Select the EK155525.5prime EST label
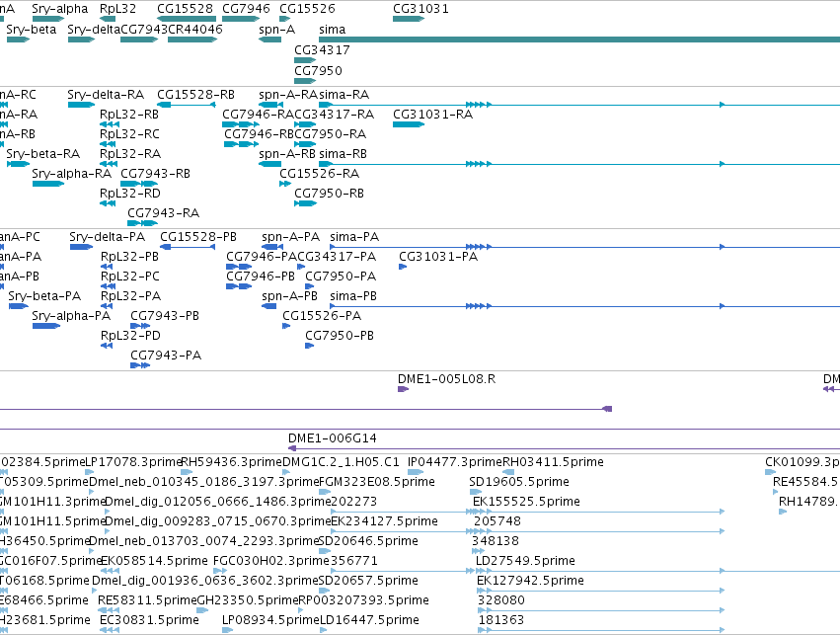840x635 pixels. click(526, 502)
